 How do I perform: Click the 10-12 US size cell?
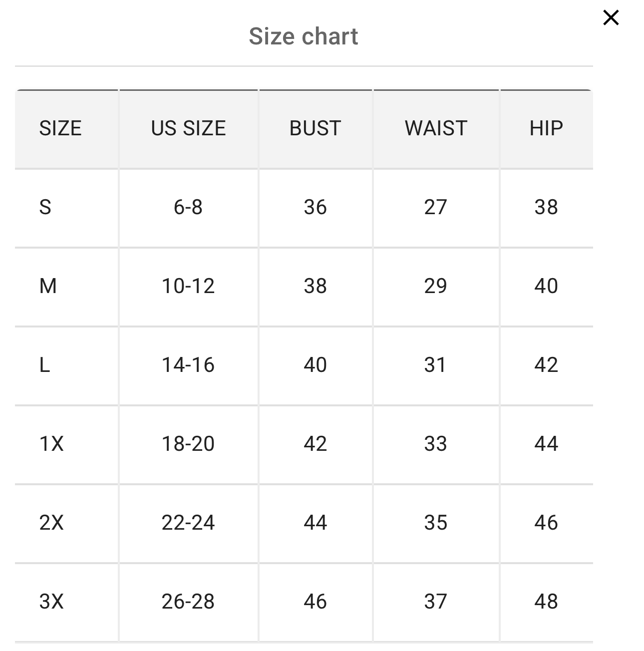coord(188,286)
